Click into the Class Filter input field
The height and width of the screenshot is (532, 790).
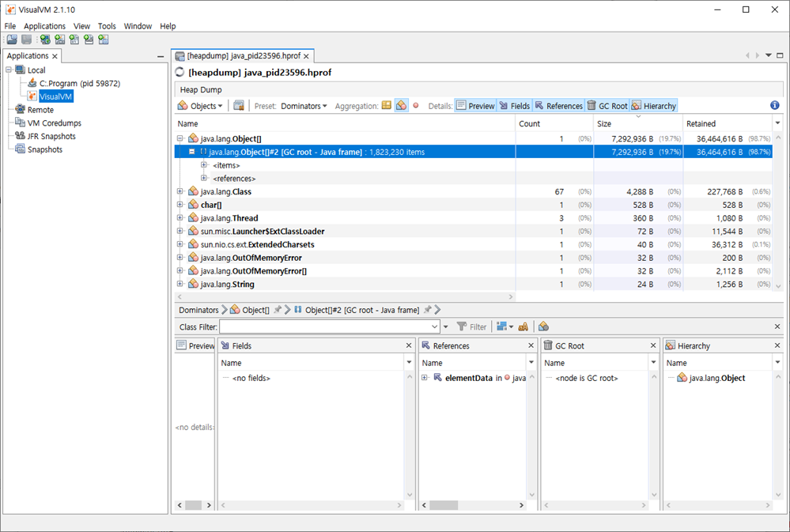pyautogui.click(x=329, y=327)
